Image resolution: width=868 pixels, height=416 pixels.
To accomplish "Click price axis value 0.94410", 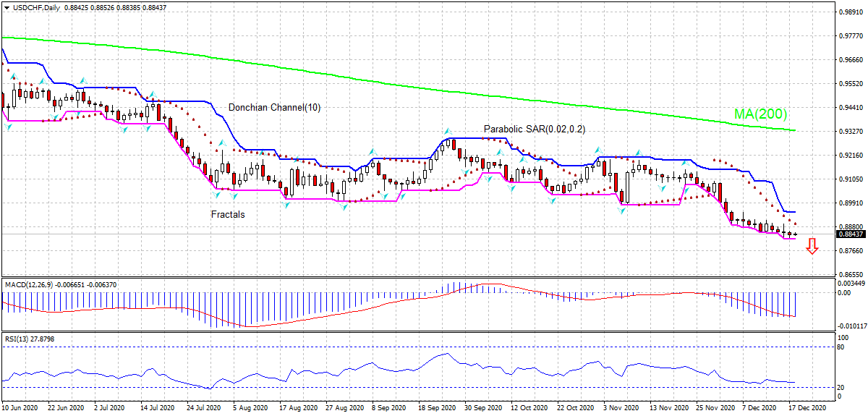I will 851,107.
